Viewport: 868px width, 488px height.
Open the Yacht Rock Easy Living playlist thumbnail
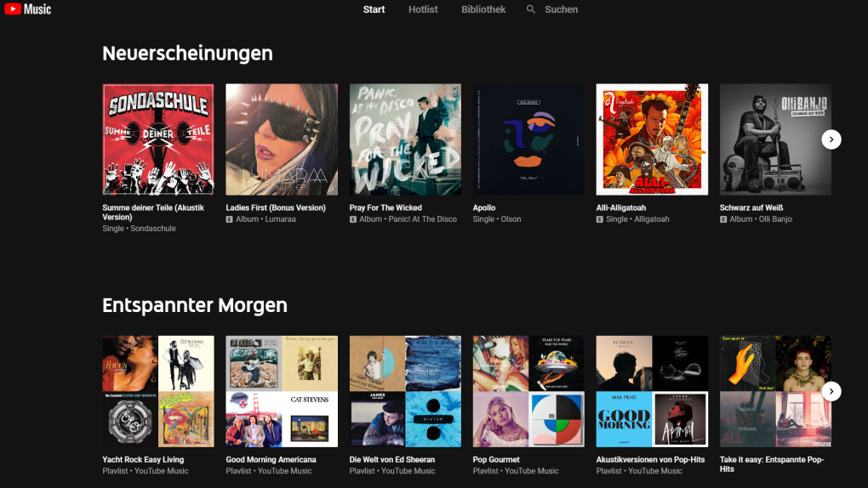157,391
